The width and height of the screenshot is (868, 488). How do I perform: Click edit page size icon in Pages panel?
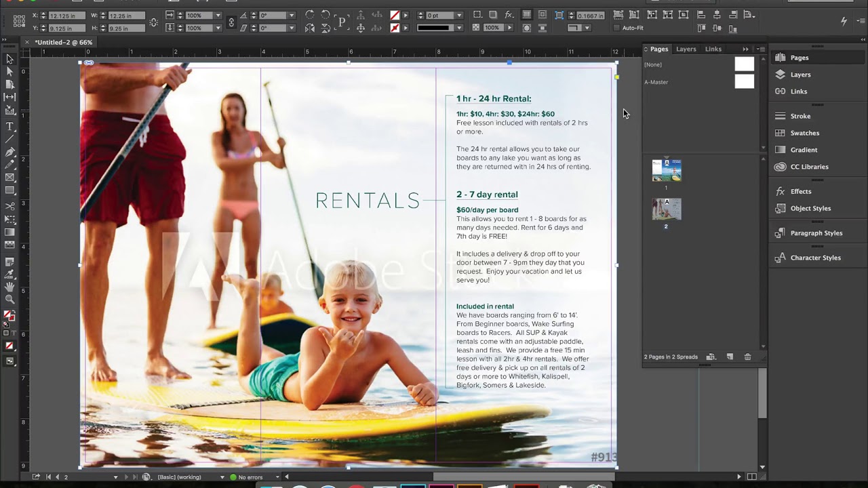(711, 357)
